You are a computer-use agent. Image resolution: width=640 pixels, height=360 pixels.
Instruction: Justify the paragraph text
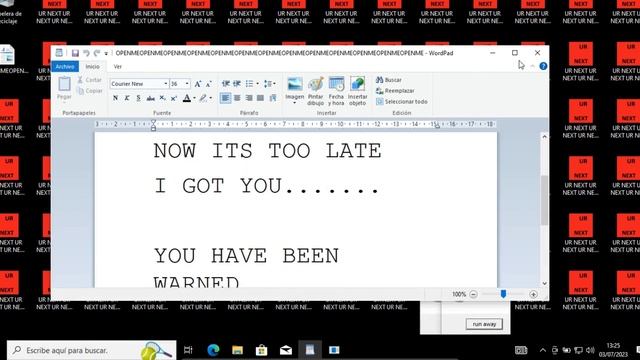(x=260, y=98)
